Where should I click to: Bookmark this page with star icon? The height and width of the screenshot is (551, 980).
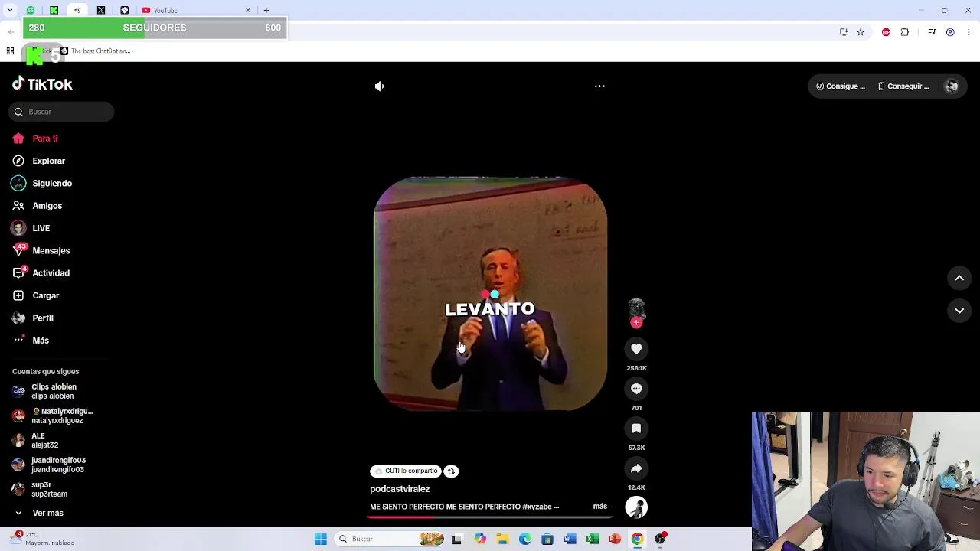861,32
